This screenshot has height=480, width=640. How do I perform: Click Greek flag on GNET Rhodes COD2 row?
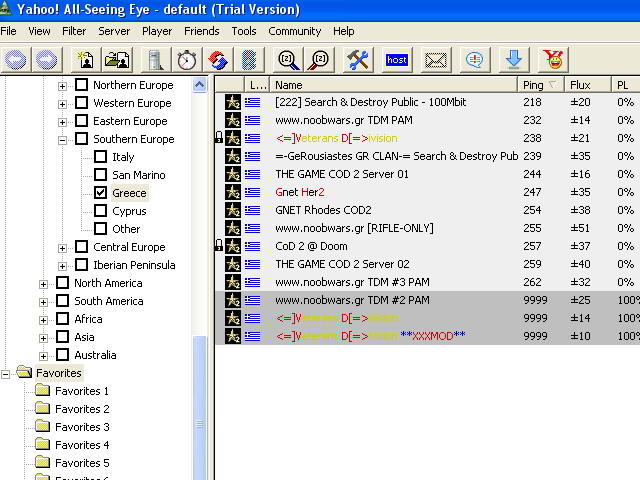tap(253, 210)
